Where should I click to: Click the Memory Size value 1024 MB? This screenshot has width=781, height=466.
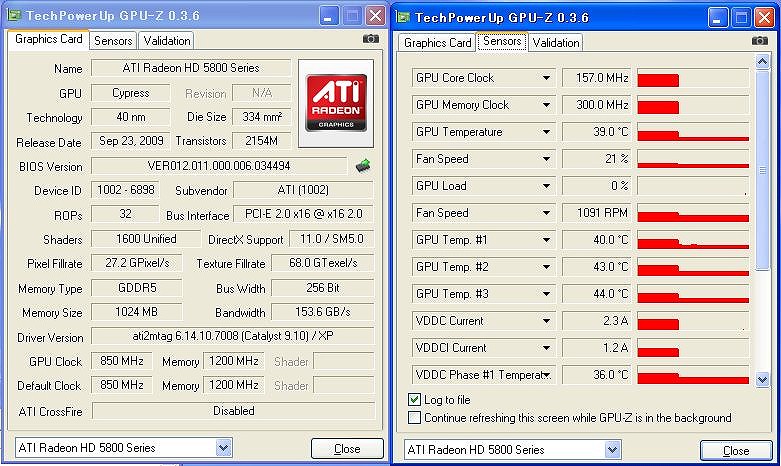pos(136,312)
